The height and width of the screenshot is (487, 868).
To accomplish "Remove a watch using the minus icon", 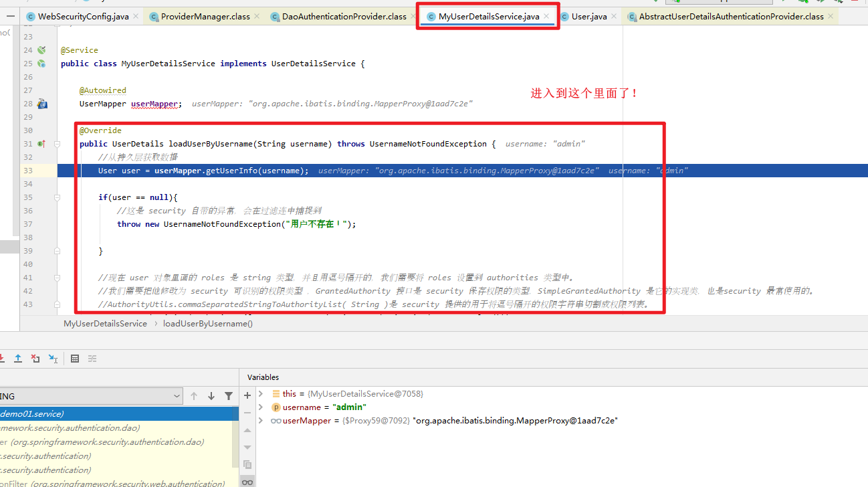I will pyautogui.click(x=247, y=412).
